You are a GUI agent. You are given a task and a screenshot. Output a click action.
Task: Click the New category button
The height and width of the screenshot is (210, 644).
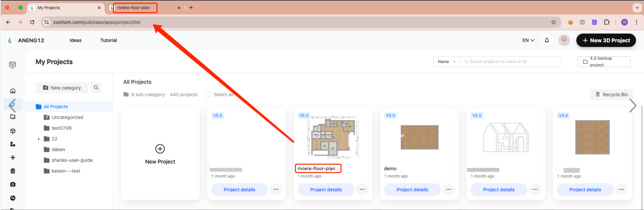click(62, 88)
